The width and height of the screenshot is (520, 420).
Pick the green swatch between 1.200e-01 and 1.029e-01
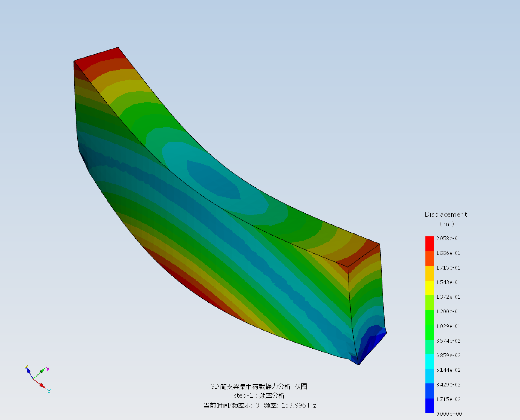click(430, 317)
